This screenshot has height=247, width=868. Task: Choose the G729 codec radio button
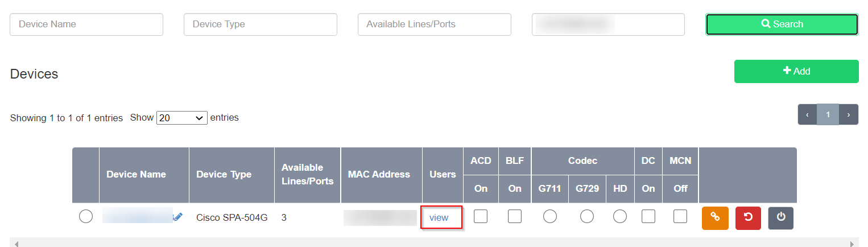tap(587, 216)
